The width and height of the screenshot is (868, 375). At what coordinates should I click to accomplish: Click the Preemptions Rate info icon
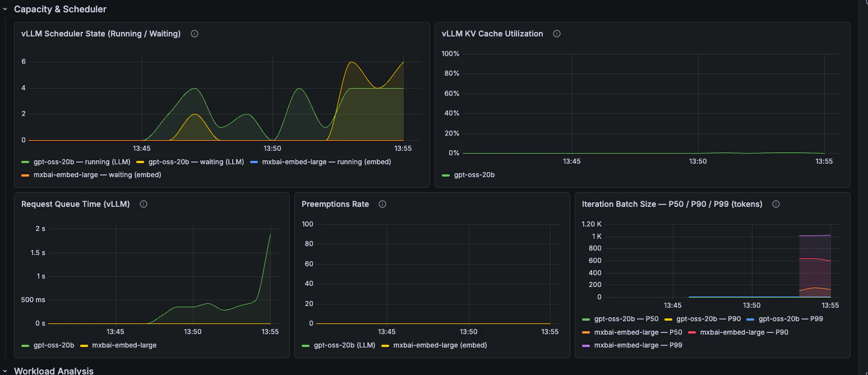pyautogui.click(x=382, y=204)
